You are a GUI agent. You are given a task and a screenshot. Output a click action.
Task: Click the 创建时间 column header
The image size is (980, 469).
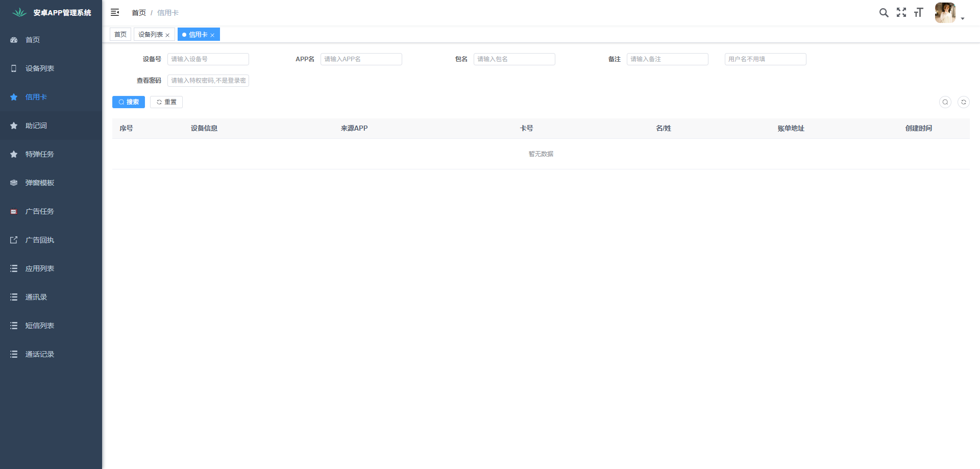click(x=919, y=128)
